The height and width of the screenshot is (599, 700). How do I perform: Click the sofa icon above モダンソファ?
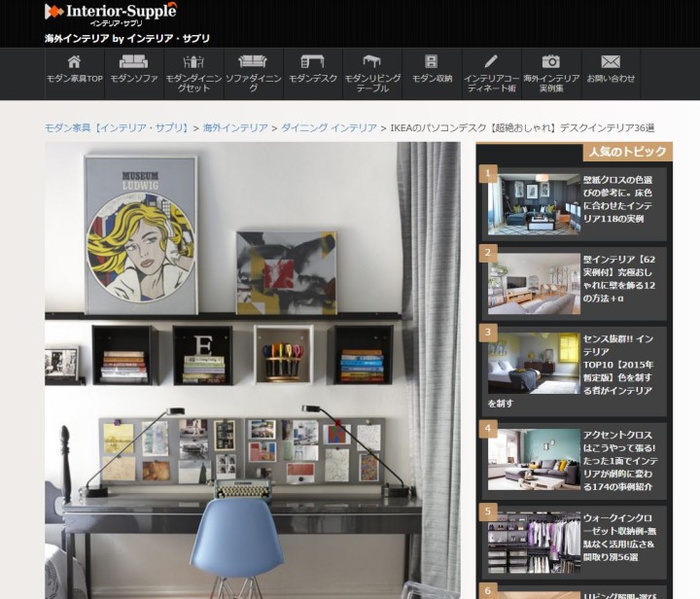pos(133,61)
